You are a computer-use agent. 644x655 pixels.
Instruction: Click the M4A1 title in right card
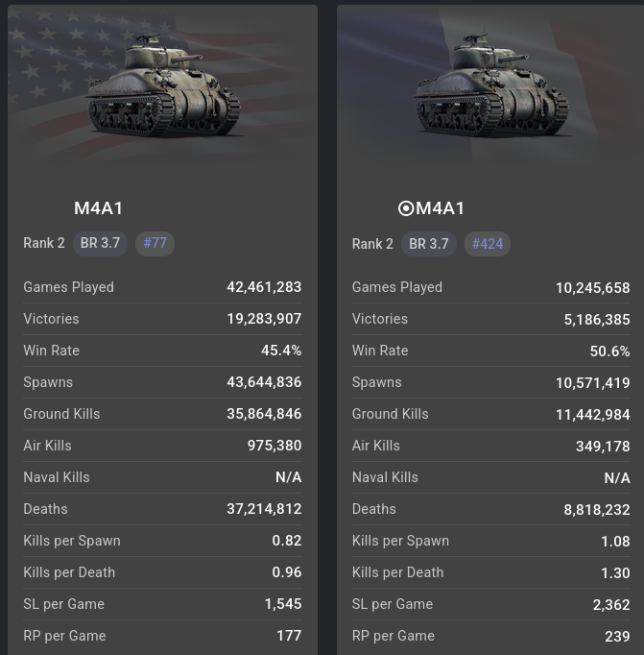click(440, 208)
